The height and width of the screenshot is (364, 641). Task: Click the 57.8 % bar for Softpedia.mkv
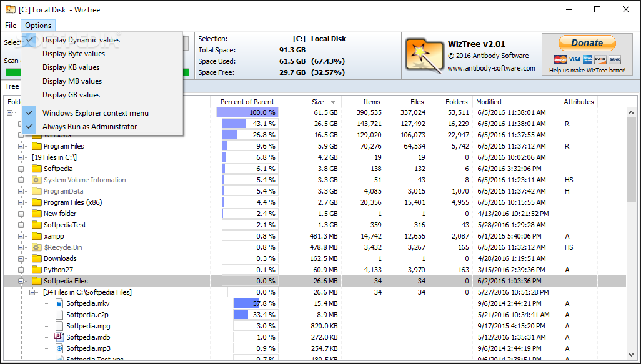coord(256,303)
